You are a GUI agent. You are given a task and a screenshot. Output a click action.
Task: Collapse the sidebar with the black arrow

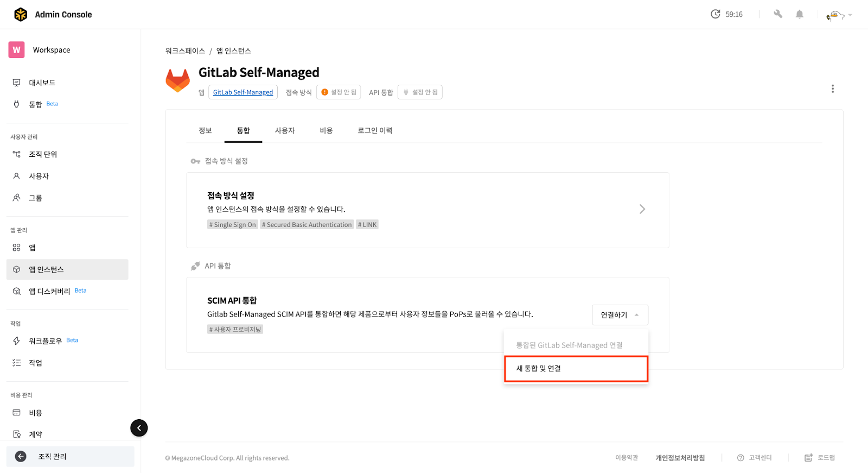(139, 428)
